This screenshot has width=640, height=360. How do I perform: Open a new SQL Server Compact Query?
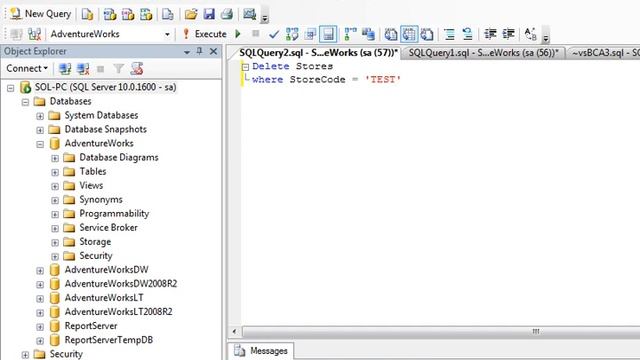(x=168, y=14)
